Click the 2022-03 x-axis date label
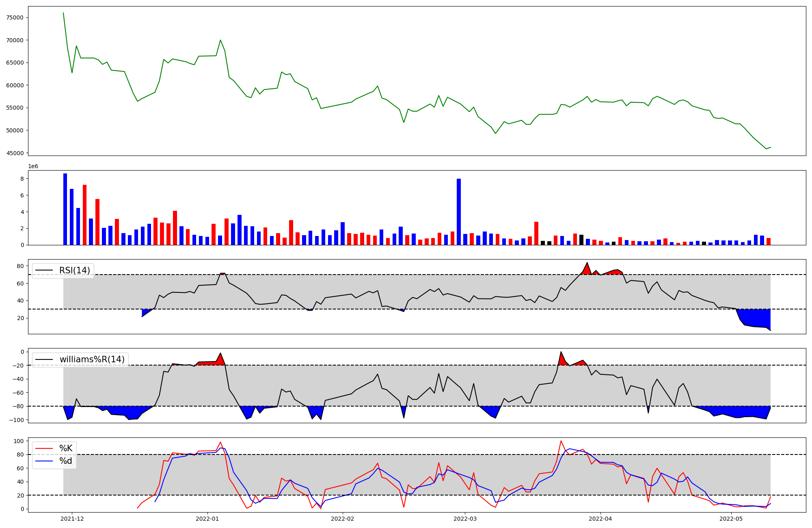This screenshot has height=528, width=812. [465, 518]
